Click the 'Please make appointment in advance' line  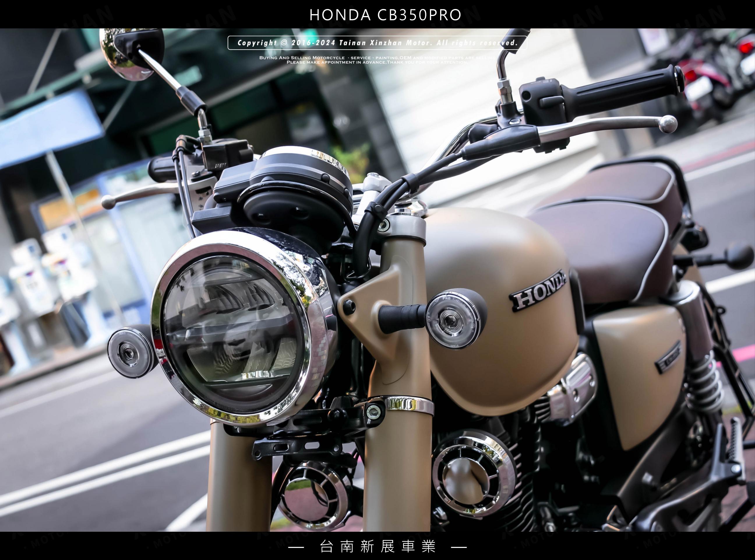[377, 62]
